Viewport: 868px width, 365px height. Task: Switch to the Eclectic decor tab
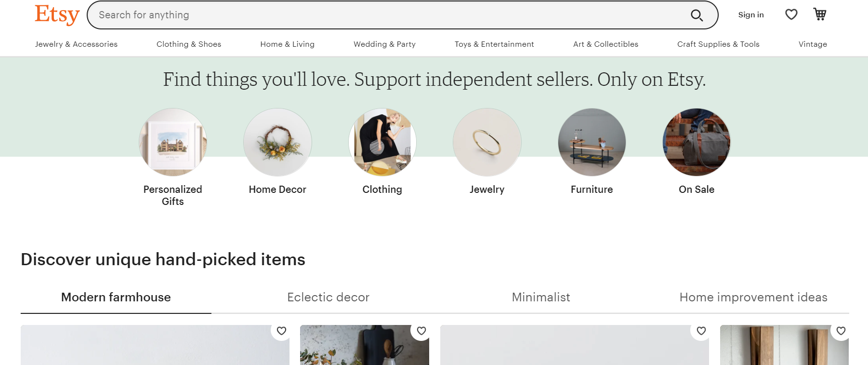tap(328, 297)
